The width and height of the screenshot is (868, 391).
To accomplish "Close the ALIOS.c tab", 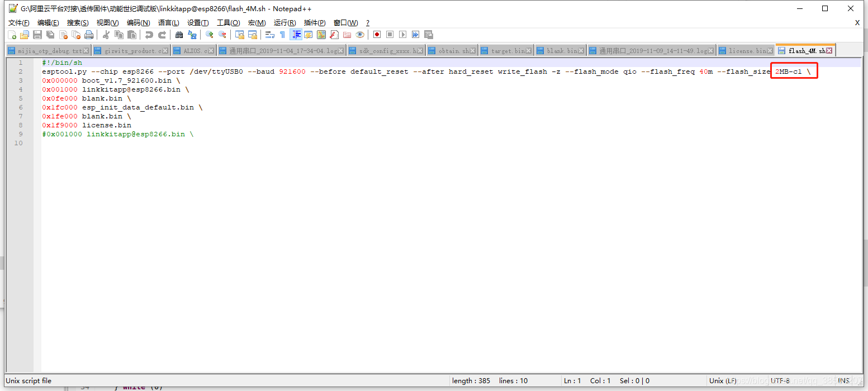I will (212, 51).
